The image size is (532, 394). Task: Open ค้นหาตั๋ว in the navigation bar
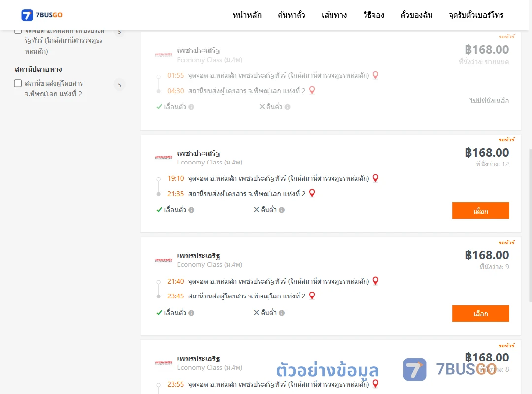click(x=292, y=15)
